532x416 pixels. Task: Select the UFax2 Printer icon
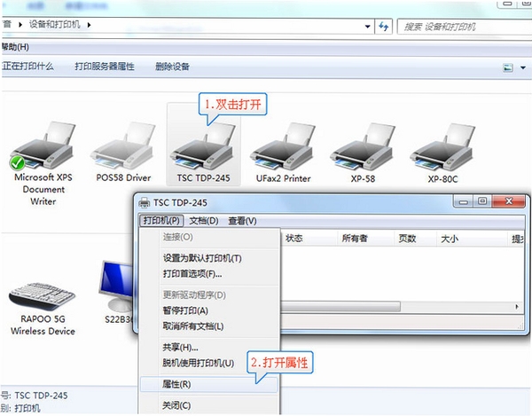(x=283, y=146)
